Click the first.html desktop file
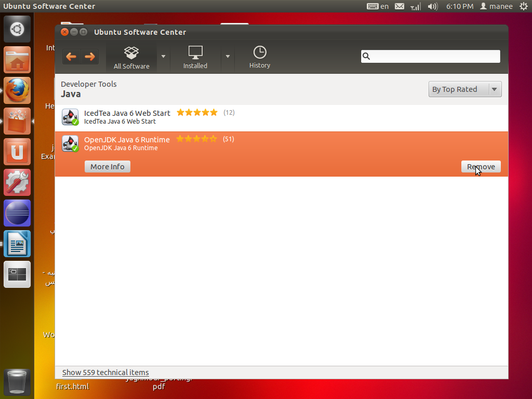This screenshot has width=532, height=399. pos(73,387)
